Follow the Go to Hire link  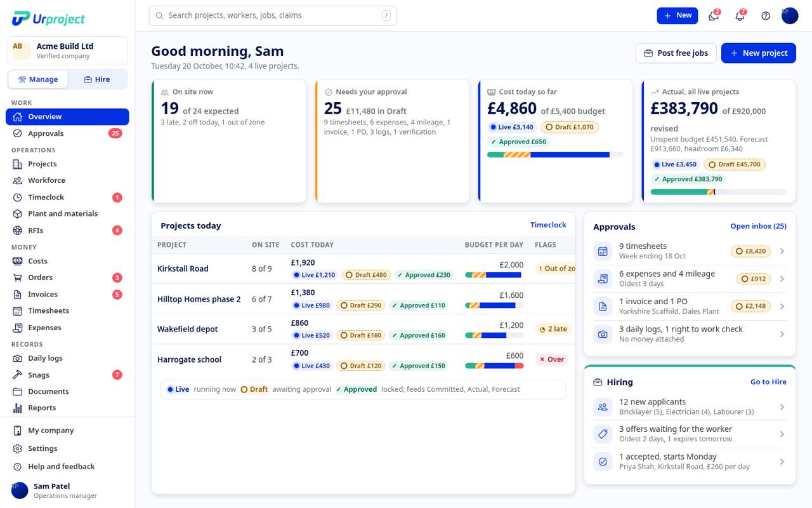click(768, 382)
